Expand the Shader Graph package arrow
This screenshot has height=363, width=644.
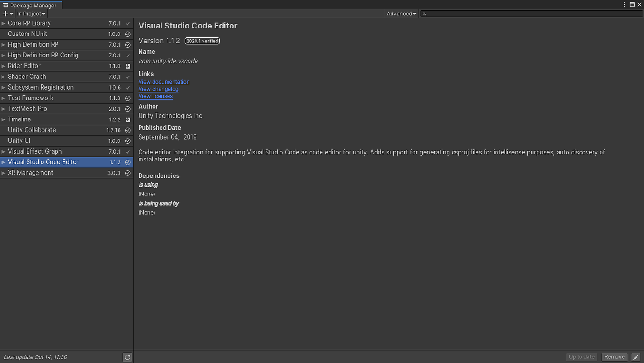pos(3,77)
